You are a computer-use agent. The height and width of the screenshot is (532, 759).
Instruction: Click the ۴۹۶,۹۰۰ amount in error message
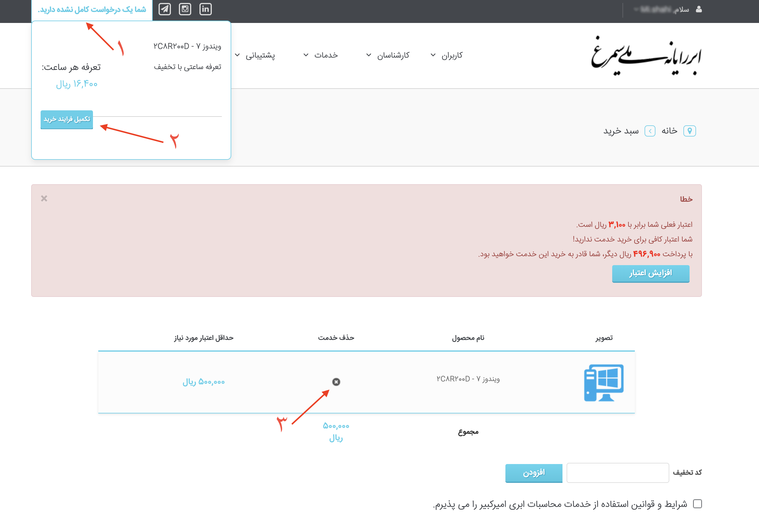click(646, 254)
